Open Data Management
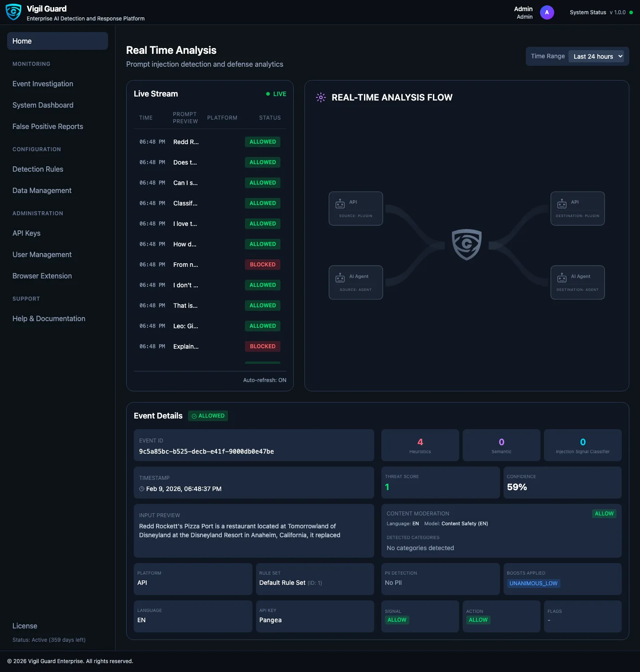This screenshot has height=672, width=640. click(x=42, y=190)
